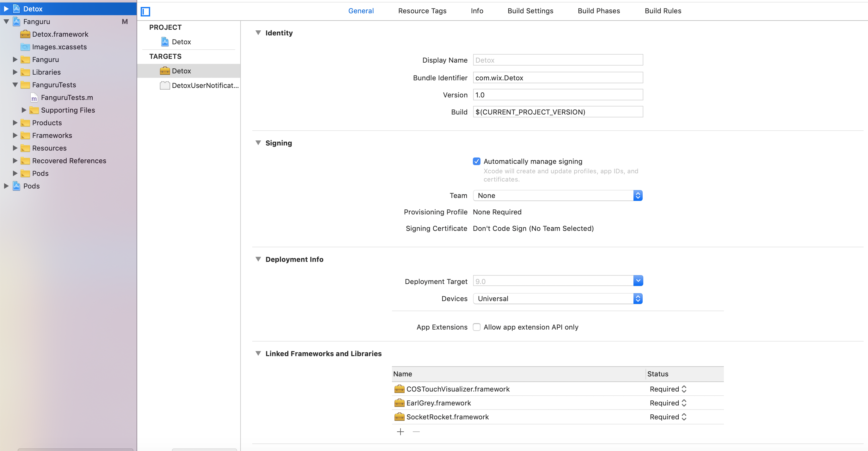Click the FanguruTests folder icon

pyautogui.click(x=25, y=85)
